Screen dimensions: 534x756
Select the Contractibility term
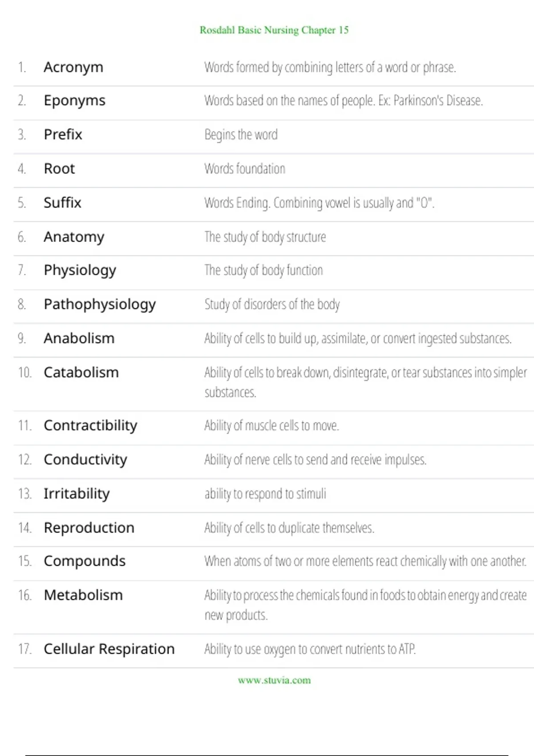click(90, 426)
